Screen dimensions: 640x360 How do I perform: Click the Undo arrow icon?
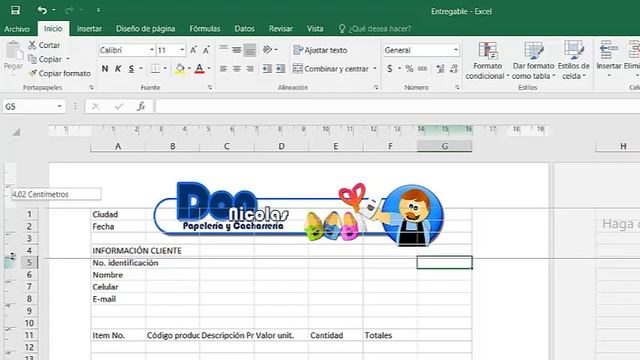point(42,10)
